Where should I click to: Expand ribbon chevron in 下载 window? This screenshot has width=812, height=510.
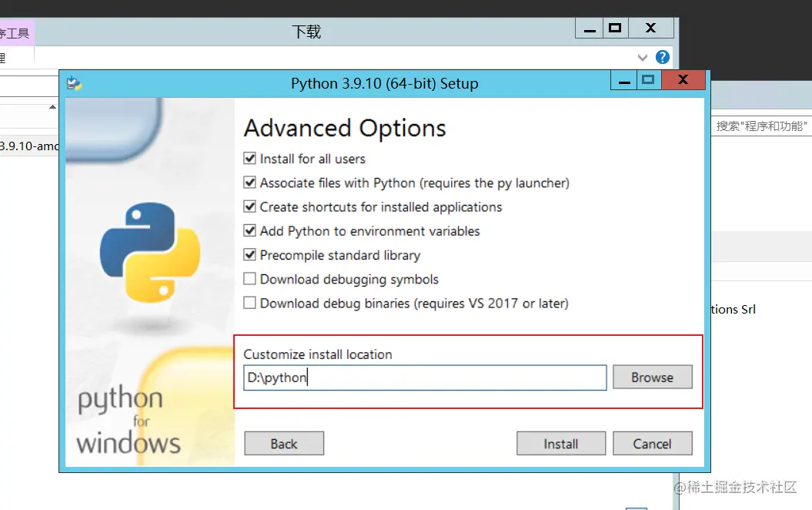pos(643,58)
